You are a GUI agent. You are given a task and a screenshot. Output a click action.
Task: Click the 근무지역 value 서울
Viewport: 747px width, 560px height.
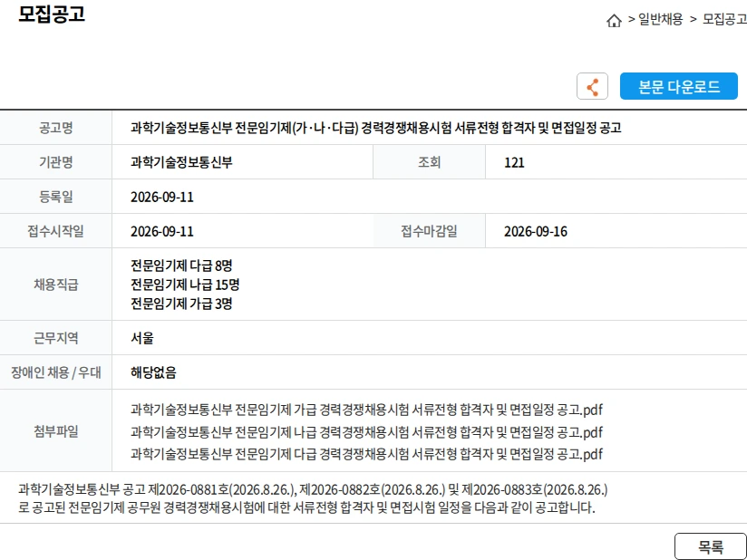click(x=142, y=339)
